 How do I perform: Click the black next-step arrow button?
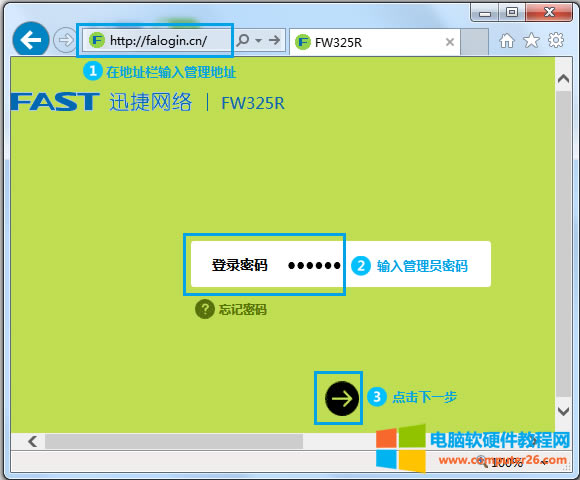tap(342, 398)
